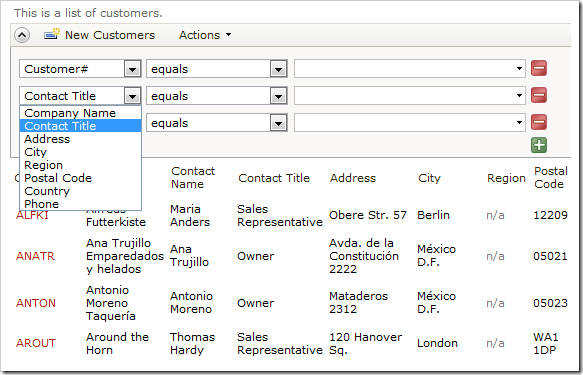583x375 pixels.
Task: Open the New Customers action
Action: click(110, 35)
